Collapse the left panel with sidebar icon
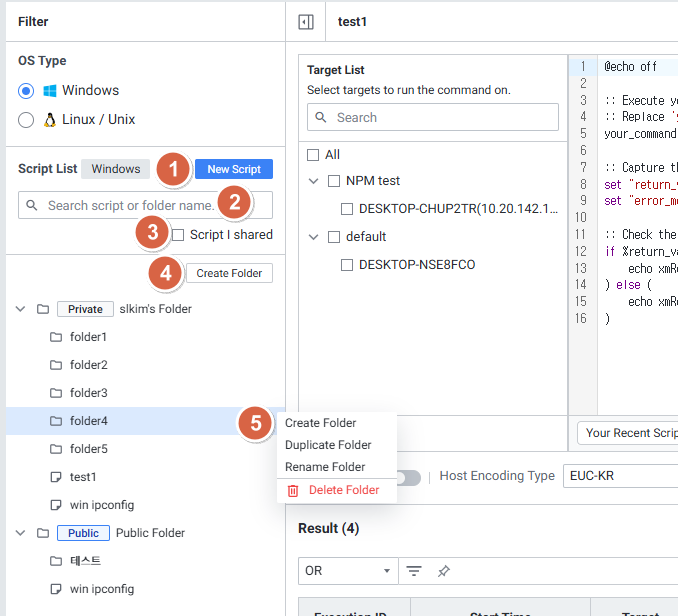This screenshot has height=616, width=678. pos(307,21)
